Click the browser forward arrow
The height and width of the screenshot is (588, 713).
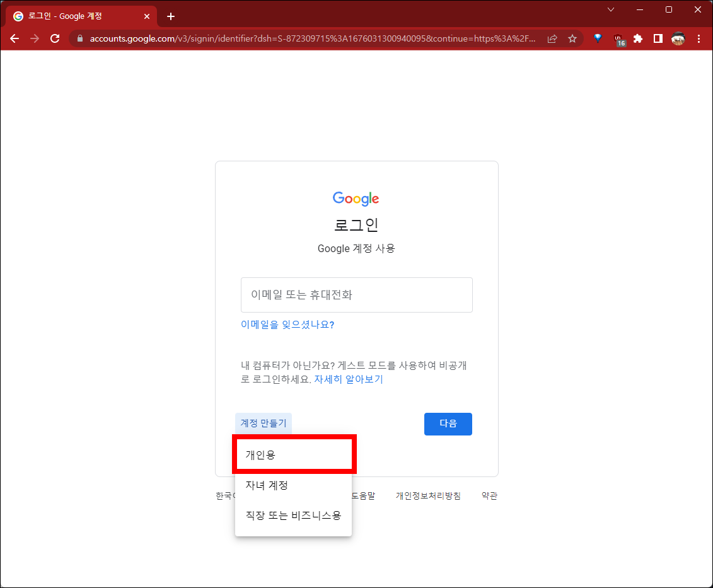(x=35, y=38)
